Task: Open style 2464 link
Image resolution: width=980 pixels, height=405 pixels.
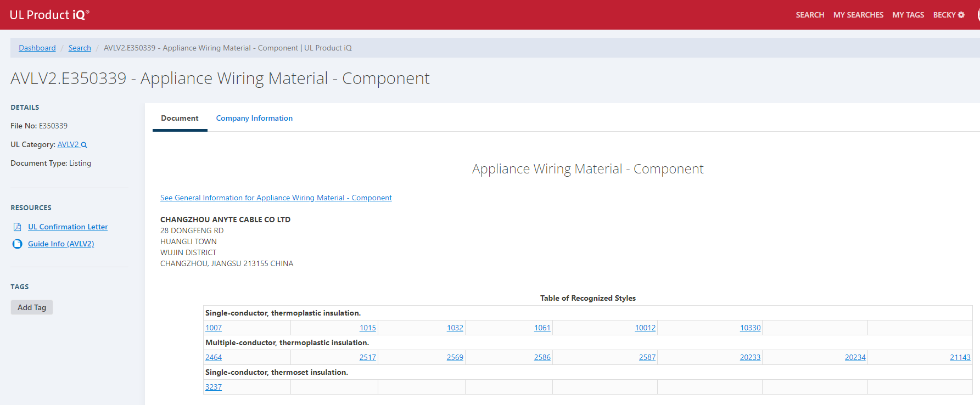Action: click(x=214, y=357)
